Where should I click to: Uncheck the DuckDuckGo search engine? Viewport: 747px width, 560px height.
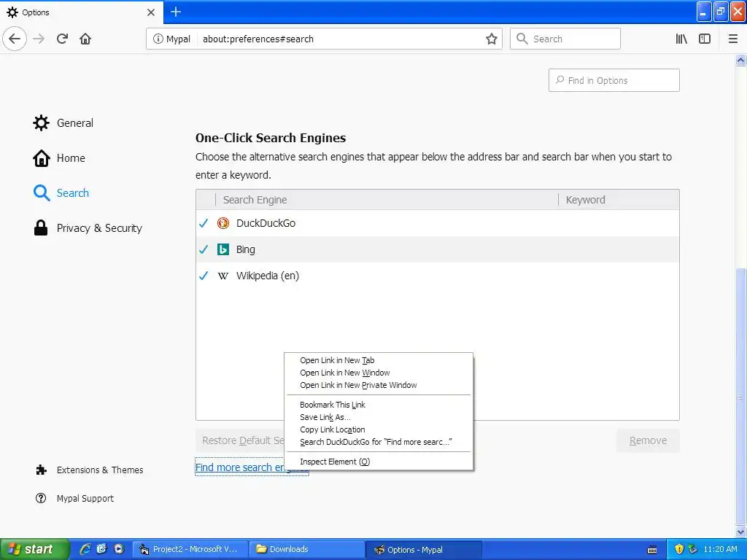point(204,223)
